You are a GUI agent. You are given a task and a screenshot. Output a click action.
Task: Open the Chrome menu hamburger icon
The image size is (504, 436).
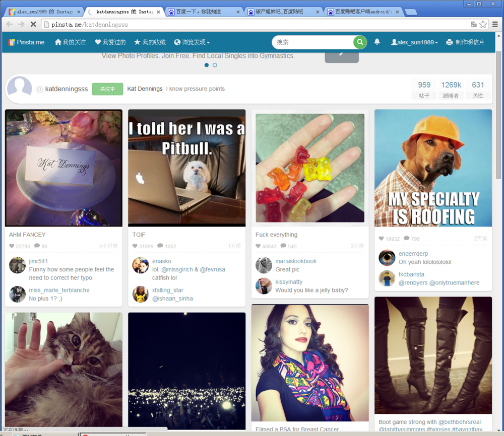495,24
